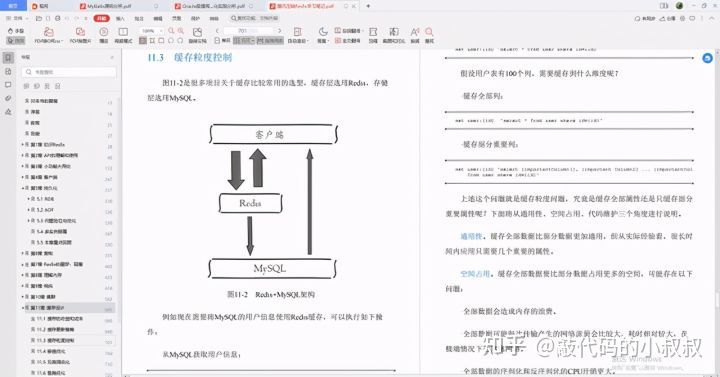The width and height of the screenshot is (720, 377).
Task: Click the blue floating assistant button
Action: (x=707, y=58)
